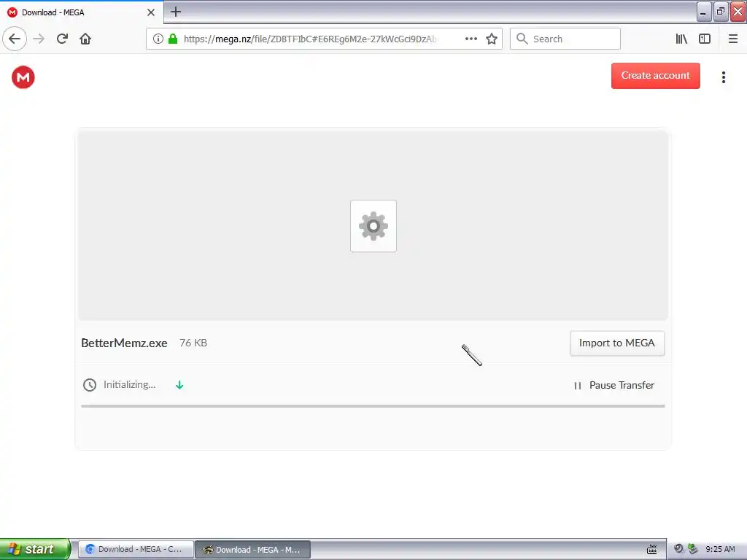Close the Download - MEGA tab
Viewport: 747px width, 560px height.
coord(150,12)
